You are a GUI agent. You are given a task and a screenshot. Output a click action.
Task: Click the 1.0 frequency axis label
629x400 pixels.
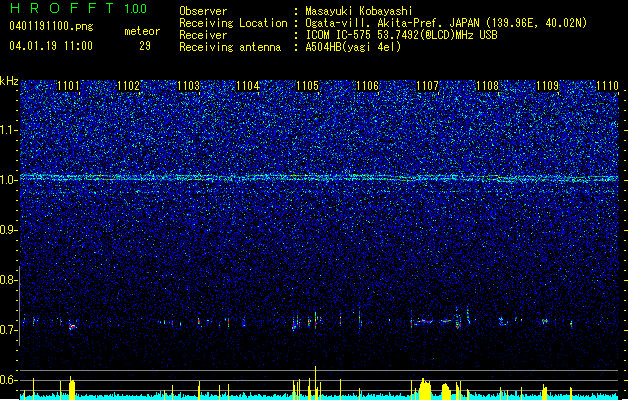[x=8, y=180]
